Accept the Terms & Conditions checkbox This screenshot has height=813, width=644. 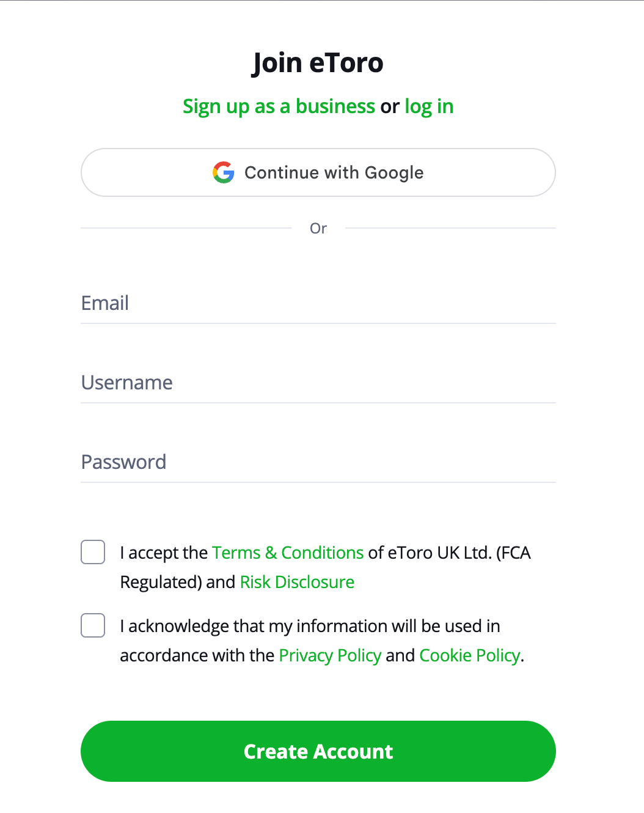tap(92, 552)
